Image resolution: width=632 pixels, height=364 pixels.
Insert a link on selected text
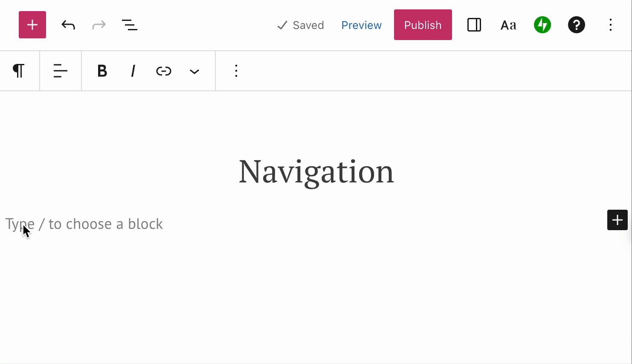[163, 71]
